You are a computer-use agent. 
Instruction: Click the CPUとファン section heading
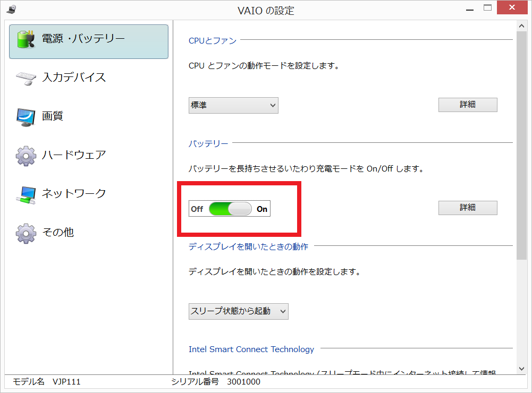point(213,41)
